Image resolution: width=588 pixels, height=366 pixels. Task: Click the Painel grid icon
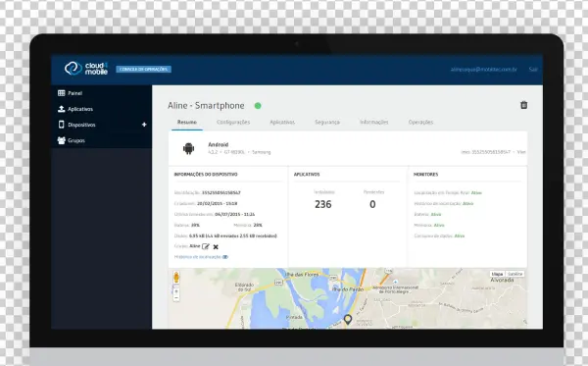(62, 93)
